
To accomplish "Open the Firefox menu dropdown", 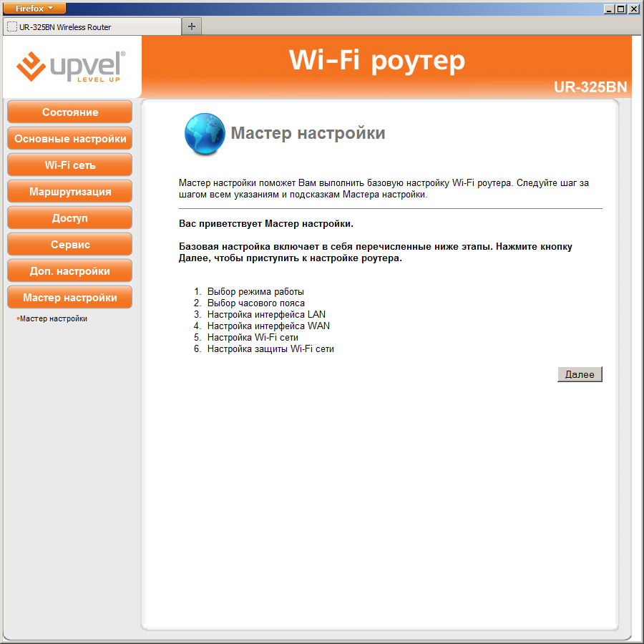I will (x=34, y=8).
